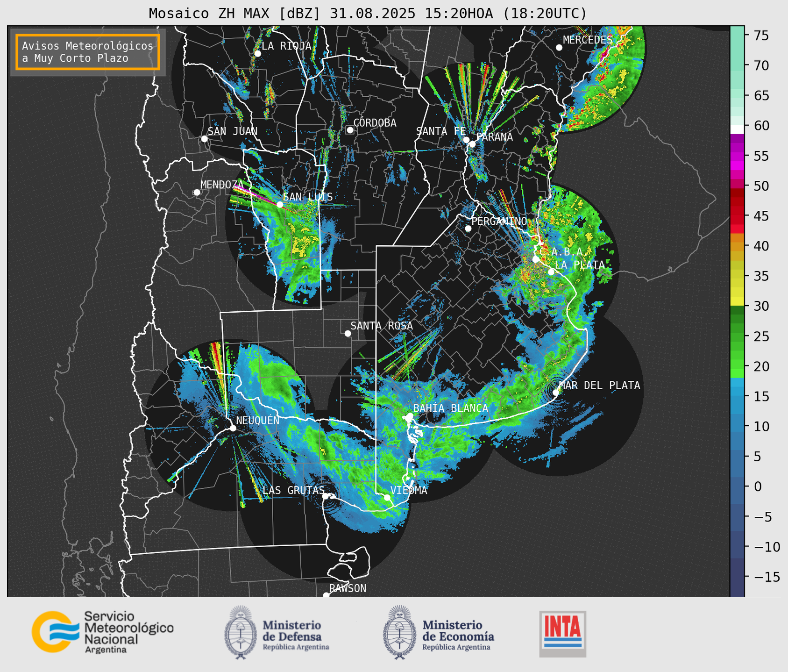Click the MERCEDES city marker dot

click(559, 47)
